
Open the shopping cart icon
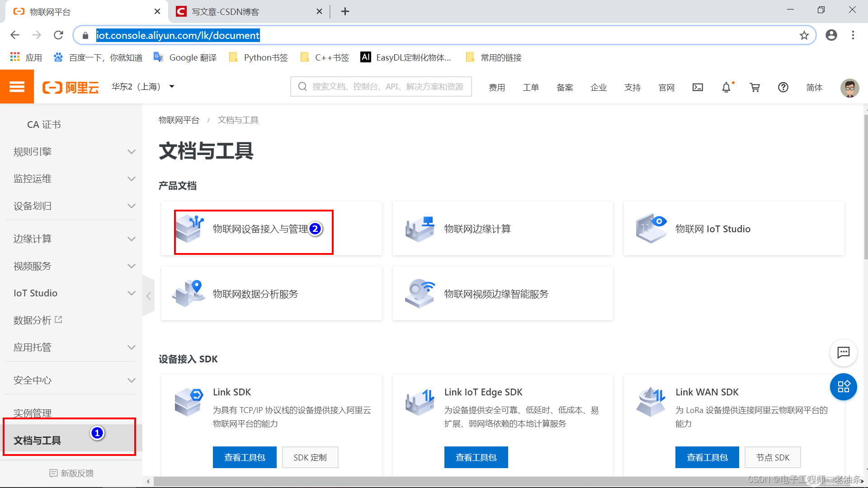pyautogui.click(x=755, y=87)
